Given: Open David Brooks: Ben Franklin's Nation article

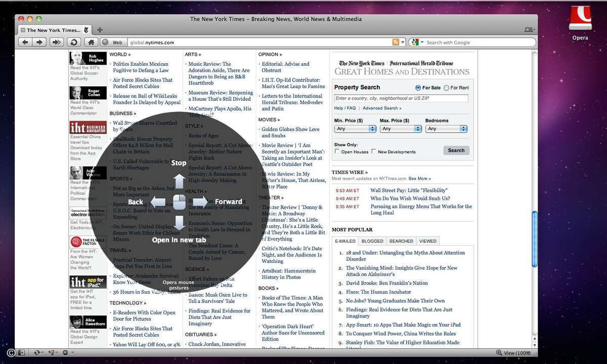Looking at the screenshot, I should coord(387,283).
